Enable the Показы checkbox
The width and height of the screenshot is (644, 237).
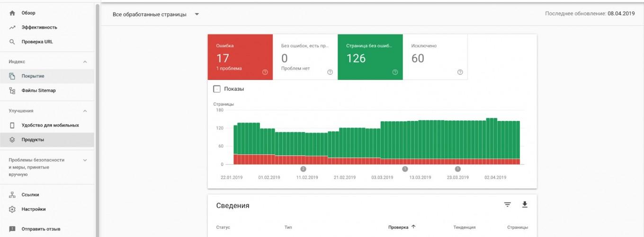pyautogui.click(x=217, y=89)
